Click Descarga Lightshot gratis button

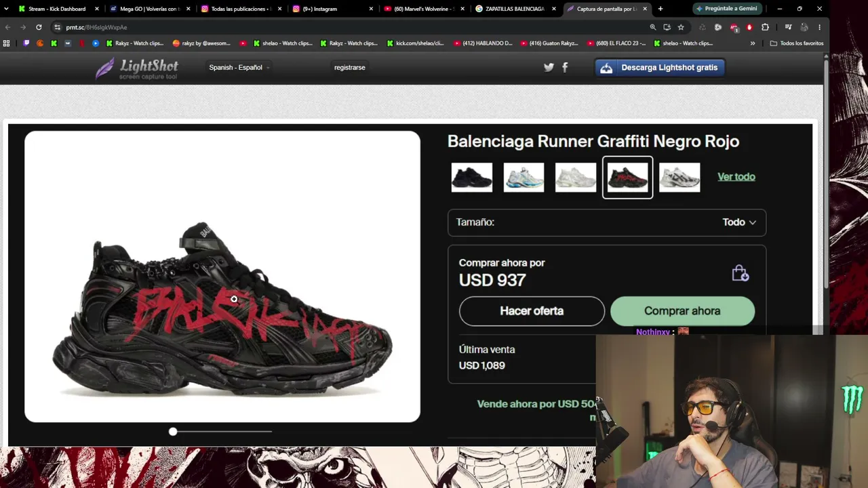660,68
